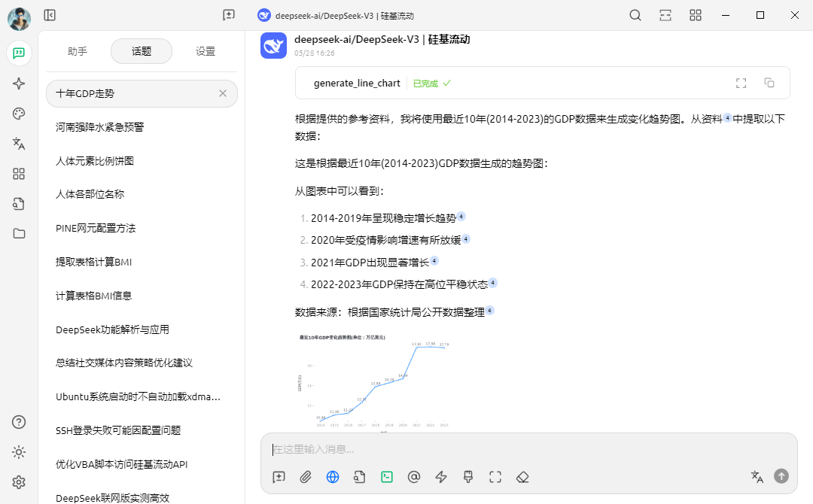Click the mini apps grid icon in title bar

[696, 15]
